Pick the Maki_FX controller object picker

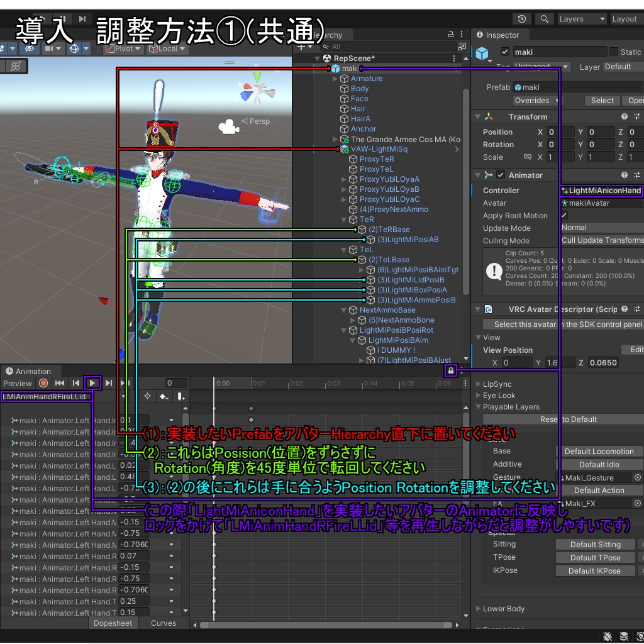coord(638,503)
